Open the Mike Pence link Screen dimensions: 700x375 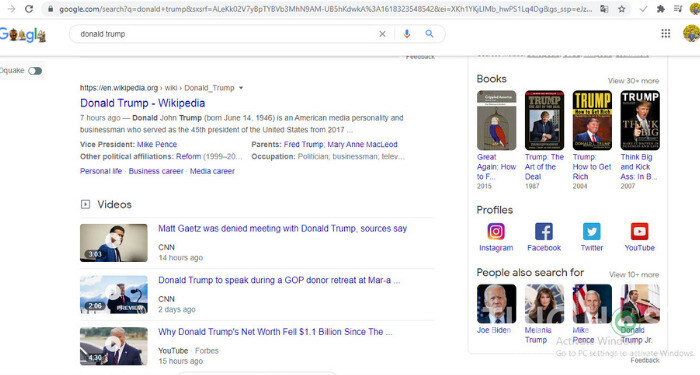[x=157, y=145]
